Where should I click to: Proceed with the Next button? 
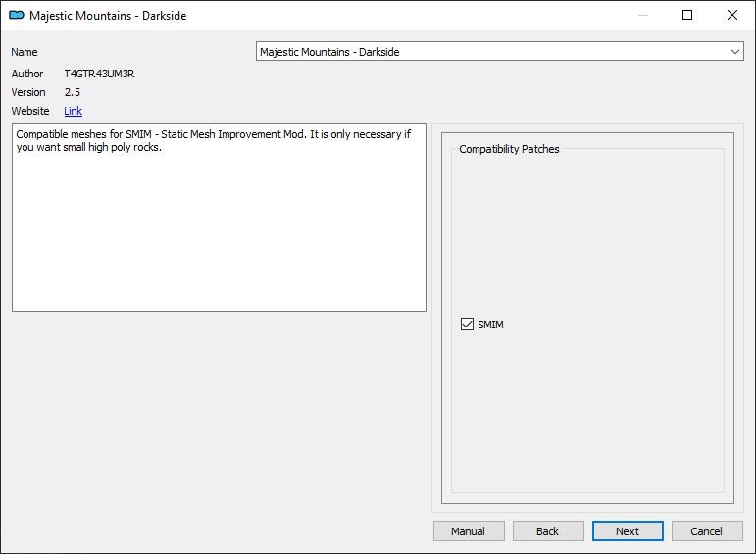(628, 530)
